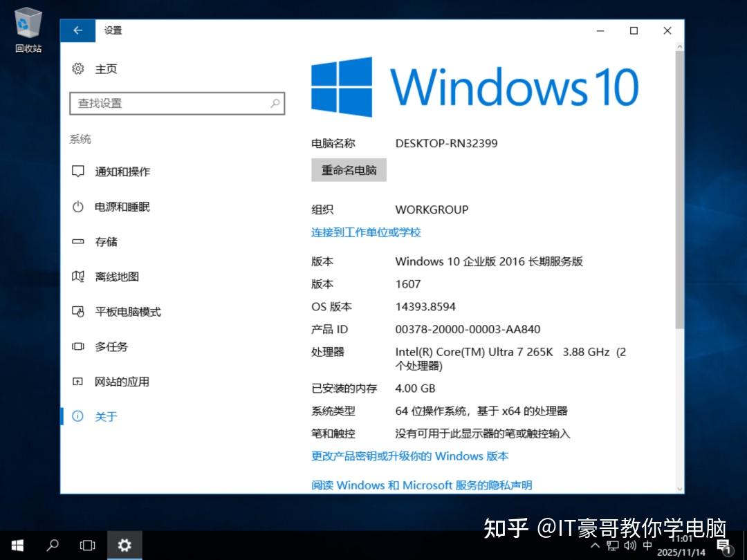Open 平板电脑模式 tablet mode settings
Screen dimensions: 747x560
tap(127, 311)
